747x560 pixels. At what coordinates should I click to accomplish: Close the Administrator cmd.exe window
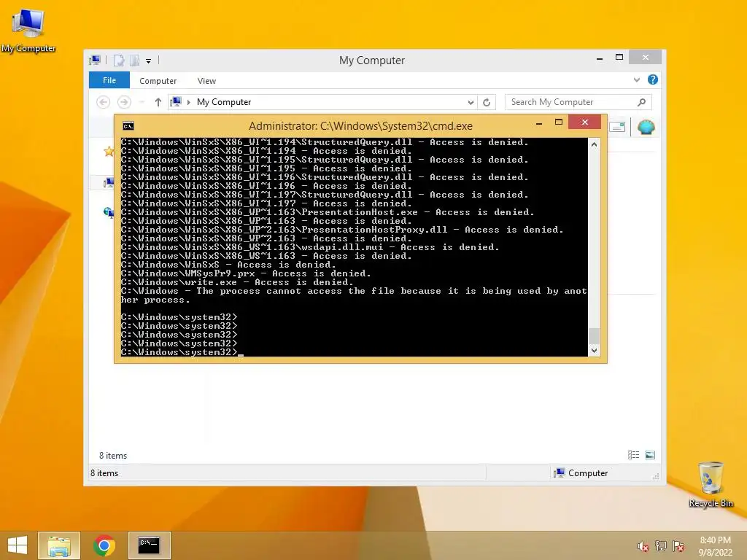click(x=584, y=122)
